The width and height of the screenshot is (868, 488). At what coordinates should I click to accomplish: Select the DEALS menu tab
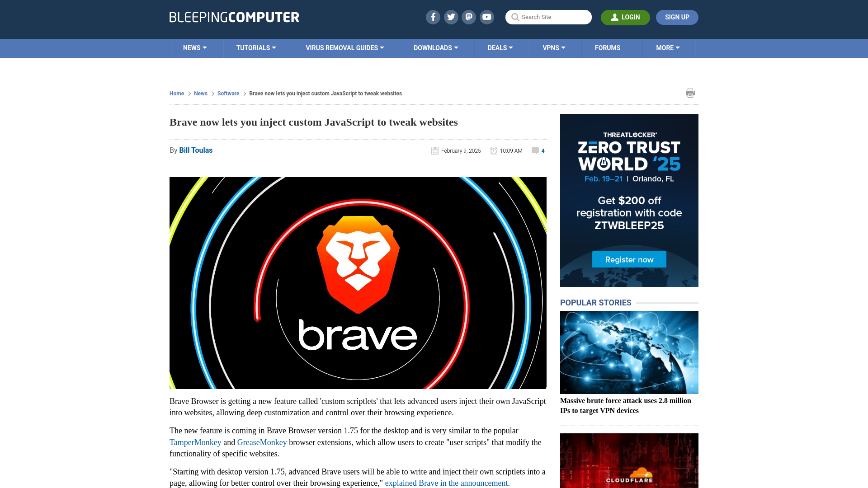(x=500, y=47)
